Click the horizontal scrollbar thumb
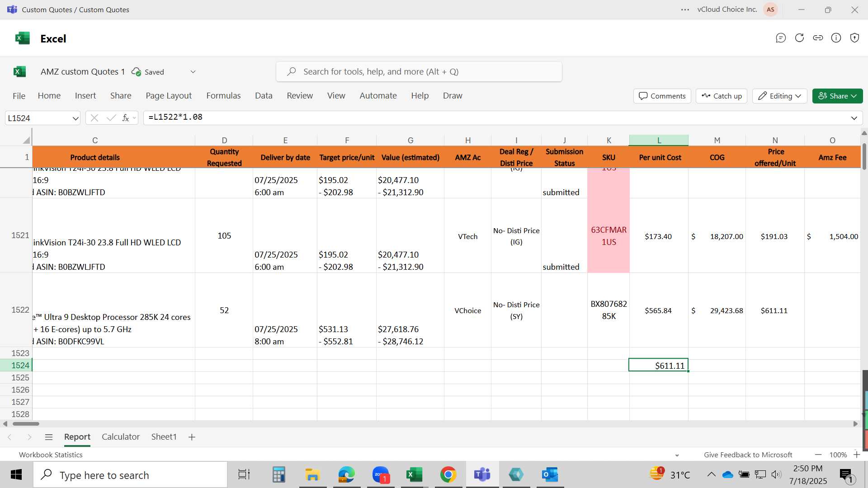 point(26,424)
